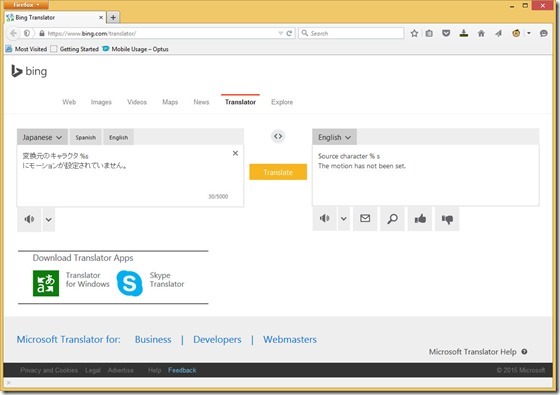Open address bar history dropdown
Screen dimensions: 560x395
click(x=281, y=34)
